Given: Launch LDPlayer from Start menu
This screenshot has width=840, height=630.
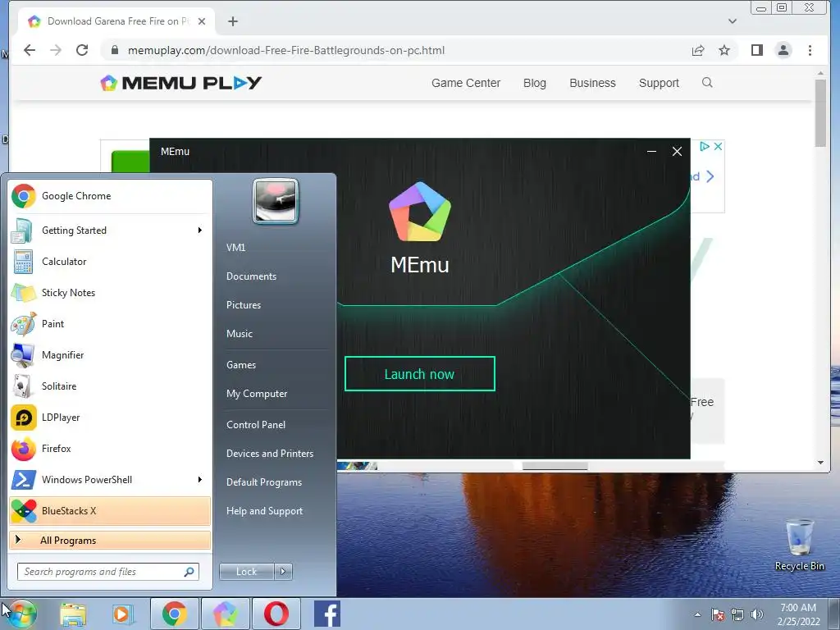Looking at the screenshot, I should click(110, 418).
